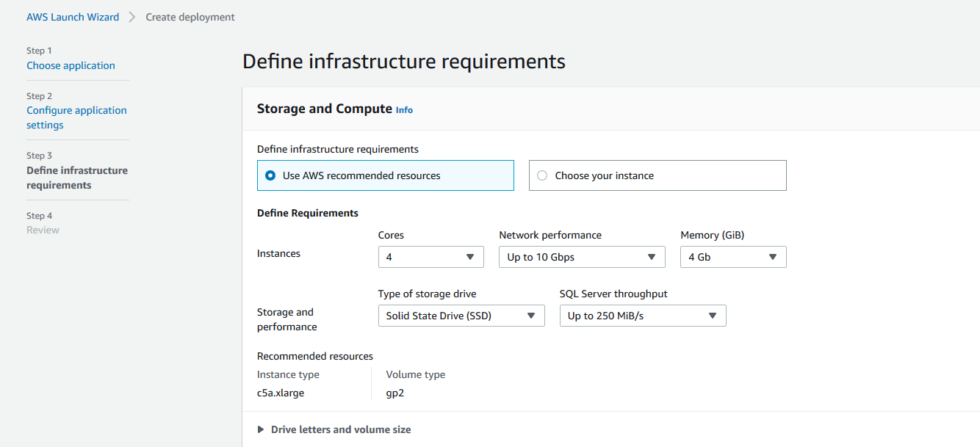The image size is (980, 447).
Task: Open the Network performance dropdown
Action: (581, 257)
